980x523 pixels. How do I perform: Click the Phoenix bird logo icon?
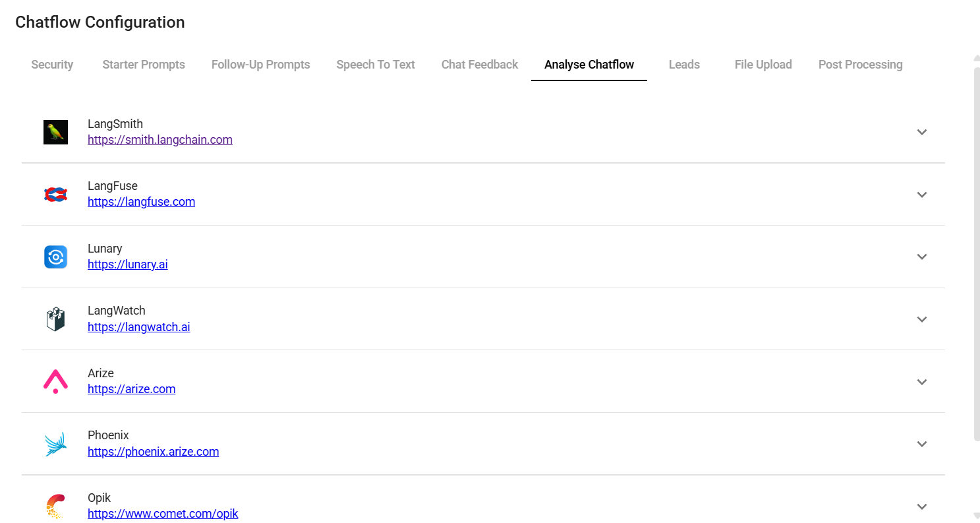pos(55,443)
